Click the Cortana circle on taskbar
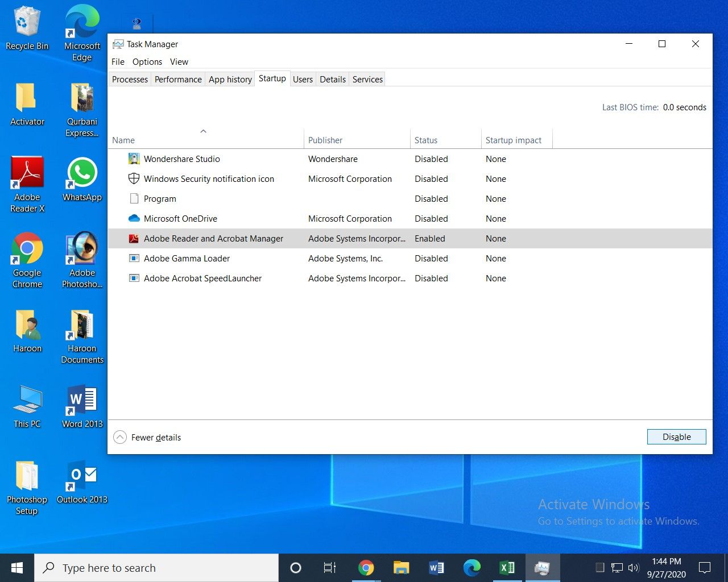Viewport: 728px width, 582px height. click(x=295, y=568)
